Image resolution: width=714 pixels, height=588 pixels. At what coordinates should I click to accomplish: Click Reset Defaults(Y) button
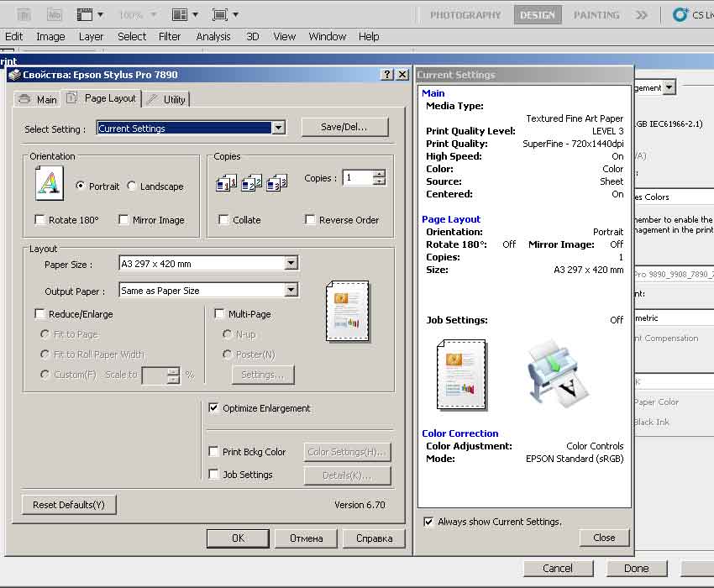69,505
